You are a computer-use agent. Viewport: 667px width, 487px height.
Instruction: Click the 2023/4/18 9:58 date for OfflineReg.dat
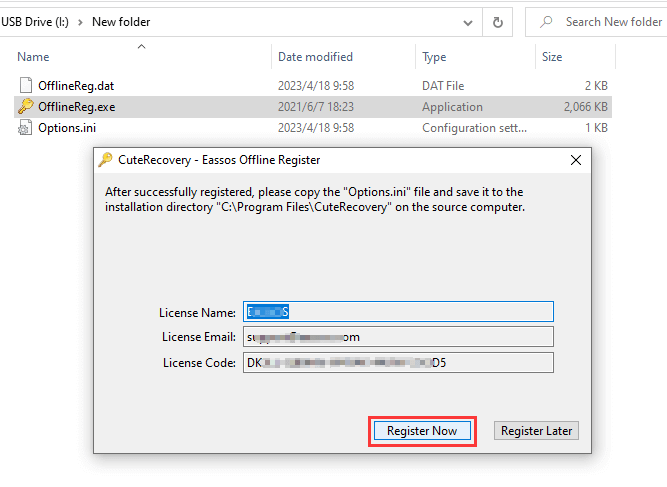pyautogui.click(x=316, y=85)
